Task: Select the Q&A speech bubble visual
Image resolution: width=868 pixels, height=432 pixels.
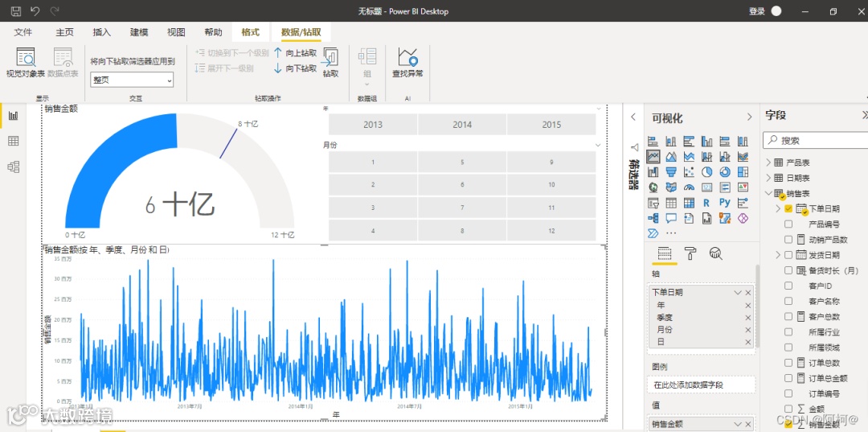Action: tap(671, 218)
